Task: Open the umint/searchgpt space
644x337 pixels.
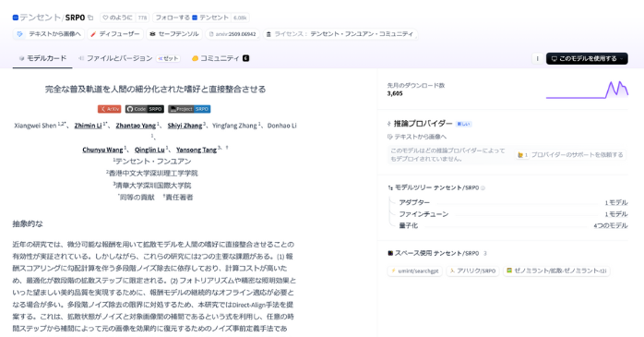Action: click(x=414, y=271)
